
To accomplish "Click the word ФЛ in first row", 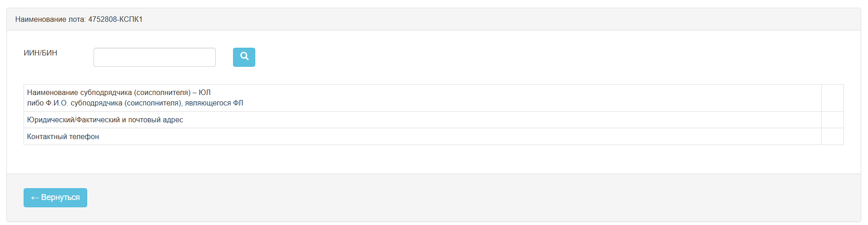I will (238, 103).
